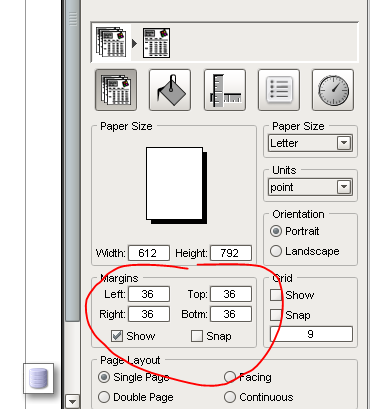Uncheck the Margins Show checkbox

point(117,336)
